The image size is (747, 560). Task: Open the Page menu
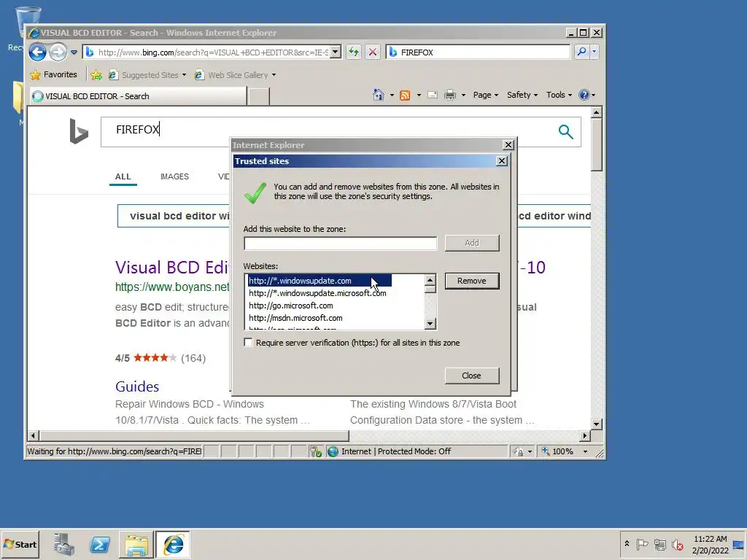(x=485, y=95)
